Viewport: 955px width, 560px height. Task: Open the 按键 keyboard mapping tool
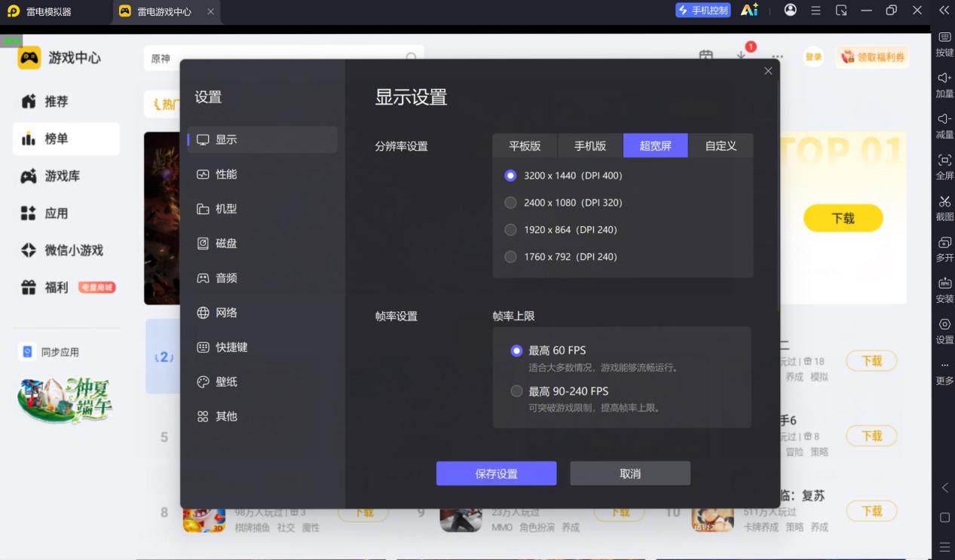click(944, 44)
